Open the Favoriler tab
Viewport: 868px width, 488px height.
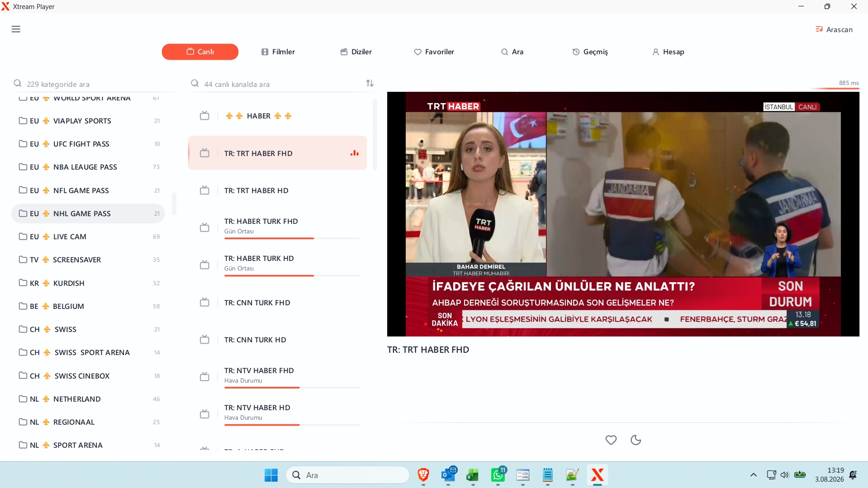coord(434,52)
